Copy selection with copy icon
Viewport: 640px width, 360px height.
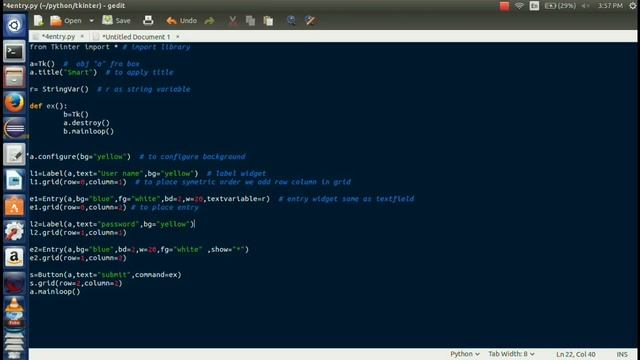pyautogui.click(x=250, y=20)
